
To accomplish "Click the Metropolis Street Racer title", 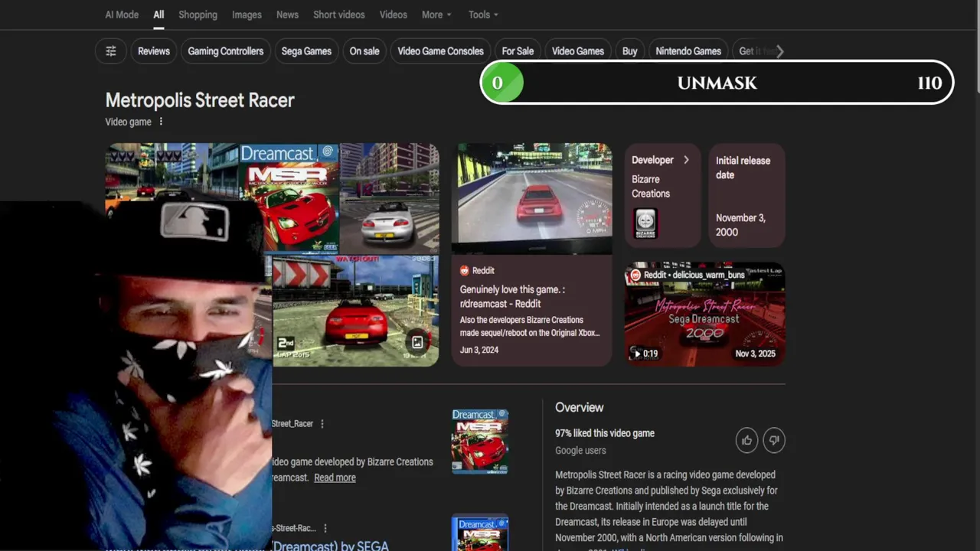I will 200,100.
